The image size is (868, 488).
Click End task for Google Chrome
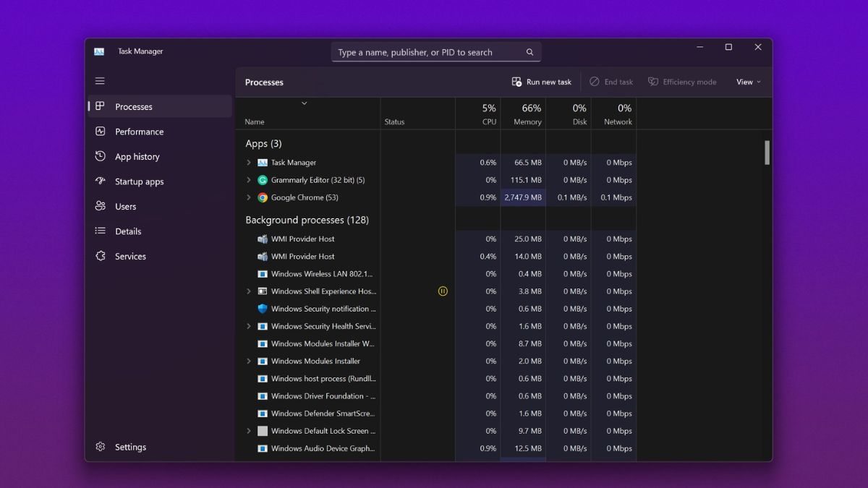611,81
